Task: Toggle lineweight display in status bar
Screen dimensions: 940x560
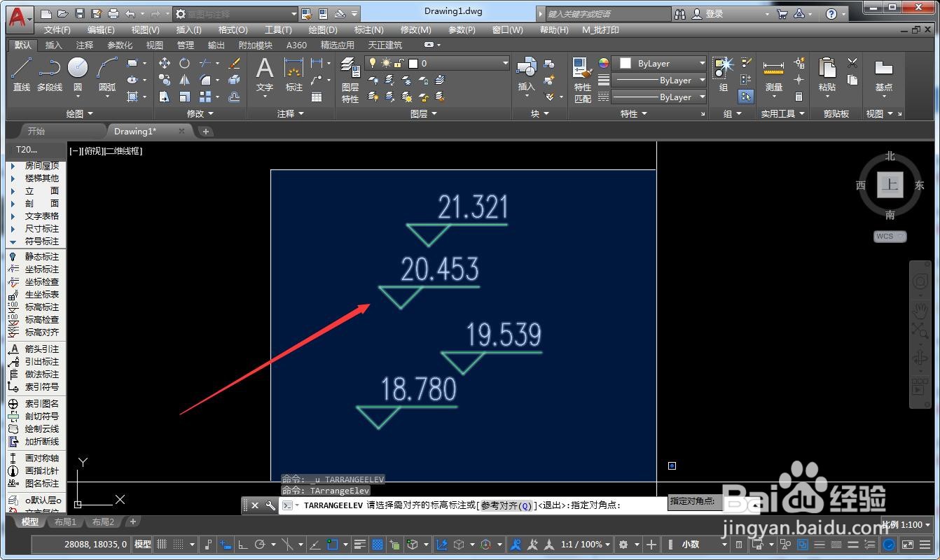Action: point(360,544)
